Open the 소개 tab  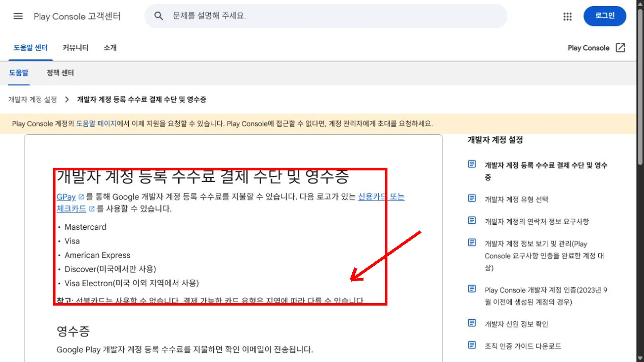[110, 48]
